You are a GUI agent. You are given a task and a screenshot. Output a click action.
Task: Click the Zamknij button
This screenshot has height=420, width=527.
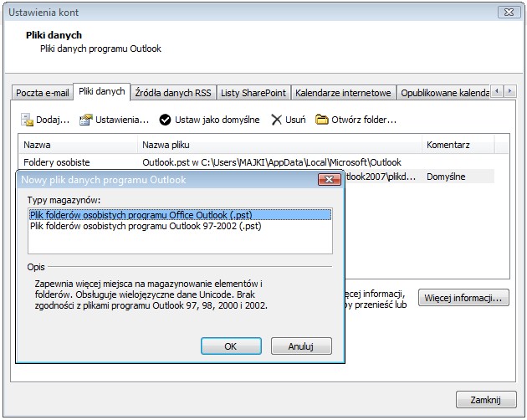(x=485, y=398)
